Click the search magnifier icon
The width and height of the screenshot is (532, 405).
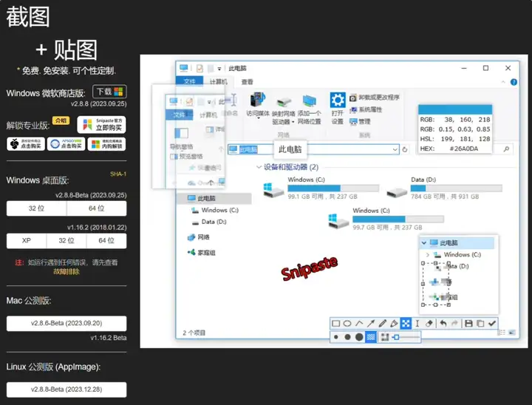tap(506, 149)
